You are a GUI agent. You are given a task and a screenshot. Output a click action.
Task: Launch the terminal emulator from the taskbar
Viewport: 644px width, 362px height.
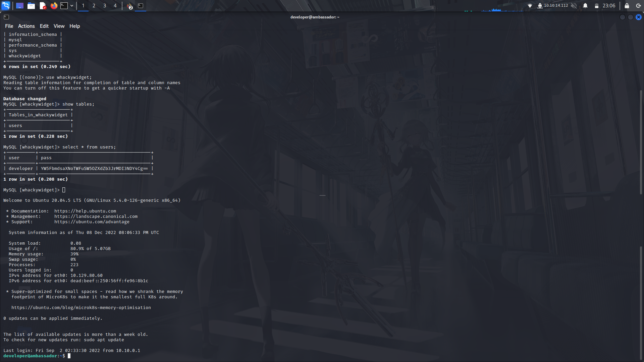coord(64,5)
